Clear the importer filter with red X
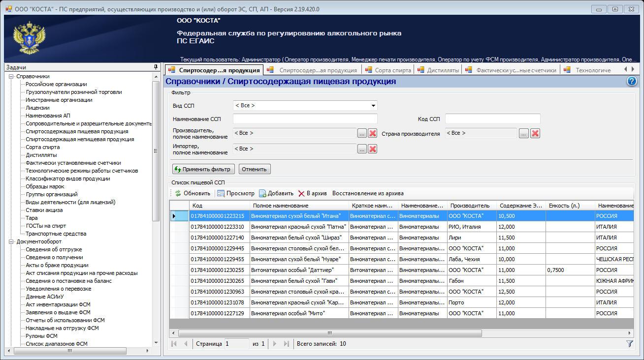Viewport: 644px width, 360px height. [x=373, y=149]
